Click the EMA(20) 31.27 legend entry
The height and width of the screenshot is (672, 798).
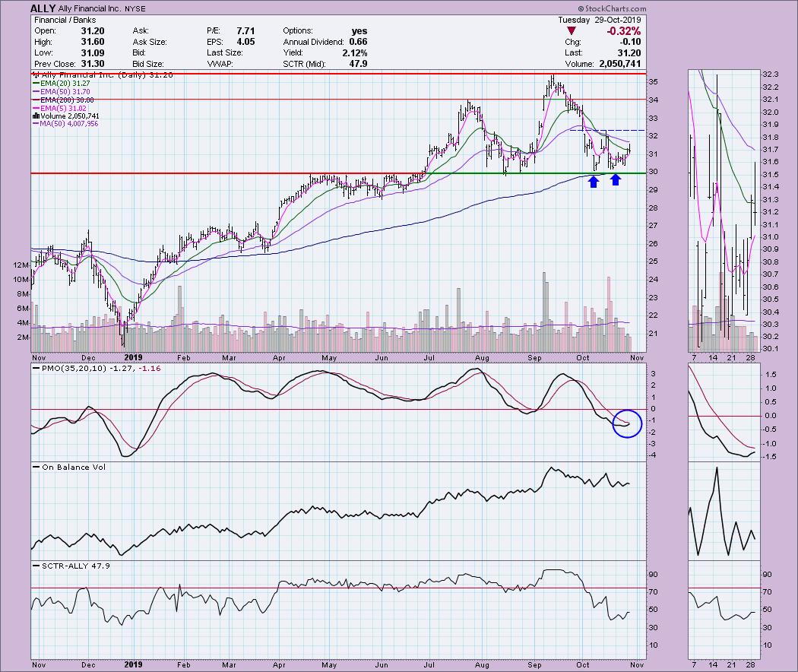61,84
